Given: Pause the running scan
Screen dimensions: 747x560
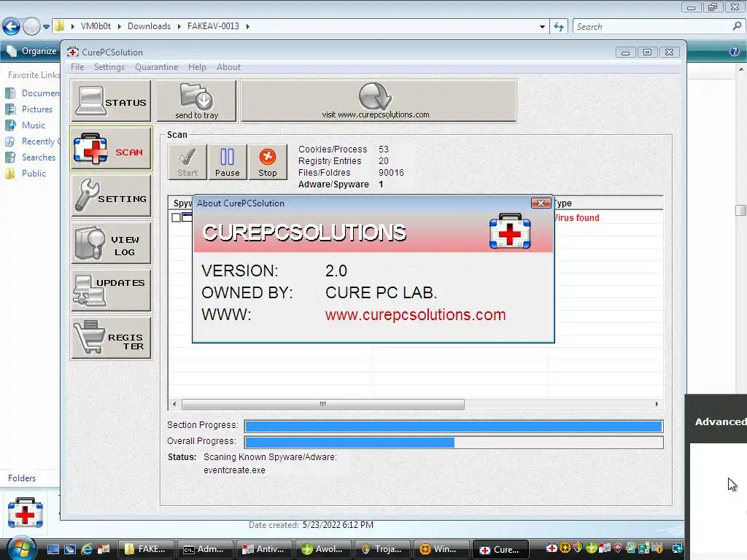Looking at the screenshot, I should [228, 162].
